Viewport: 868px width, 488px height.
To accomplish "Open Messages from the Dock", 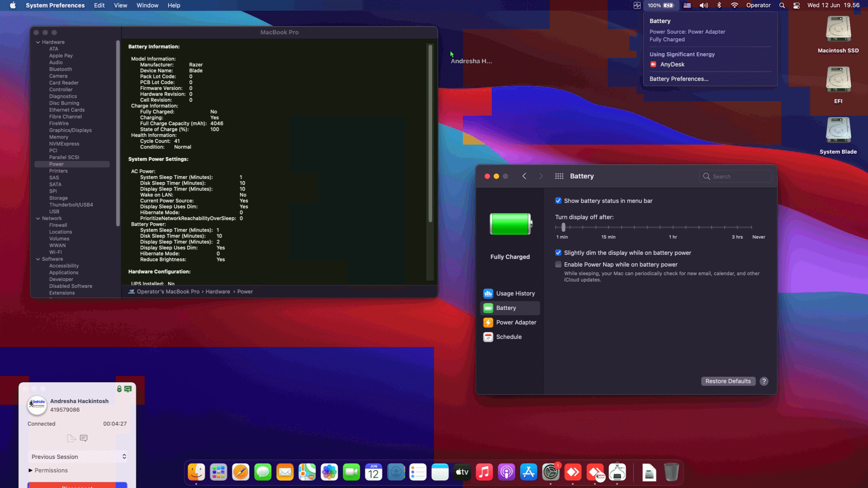I will tap(263, 473).
